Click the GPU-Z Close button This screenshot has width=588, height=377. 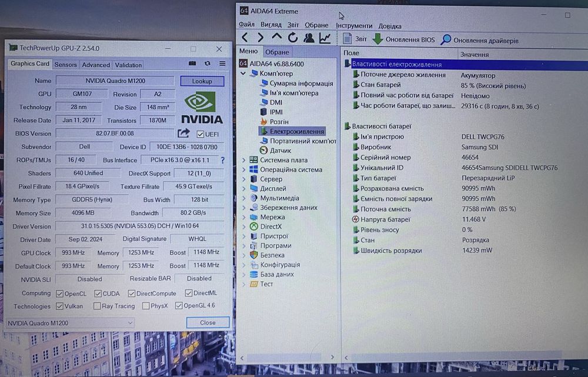[208, 322]
